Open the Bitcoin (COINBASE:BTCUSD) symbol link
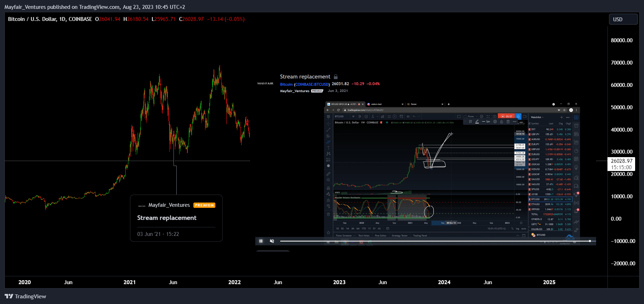Screen dimensions: 644x304 click(x=305, y=84)
